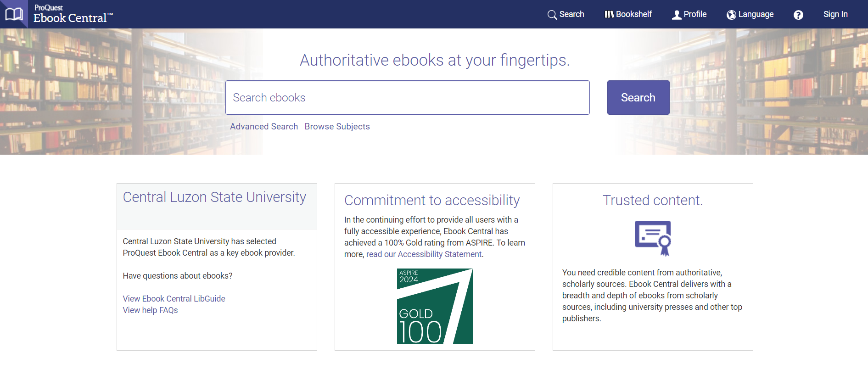868x375 pixels.
Task: Click the Central Luzon State University heading
Action: [x=214, y=197]
